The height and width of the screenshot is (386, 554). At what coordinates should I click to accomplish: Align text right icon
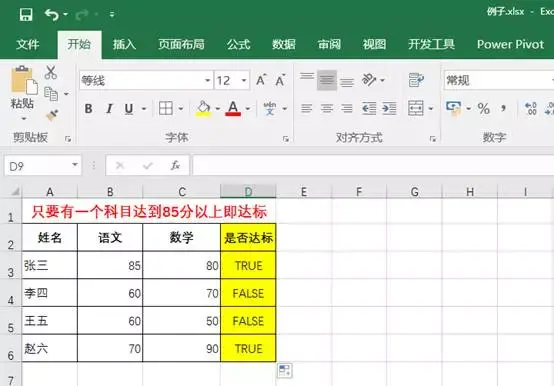347,108
